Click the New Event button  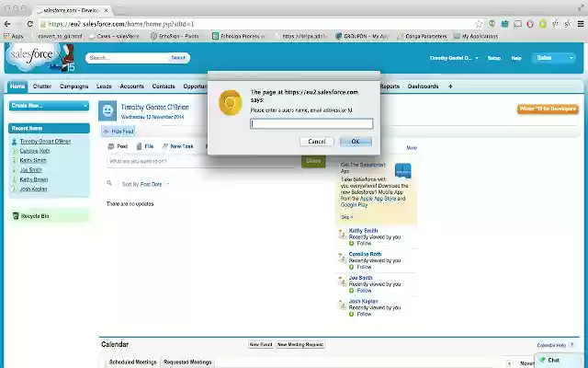[x=261, y=345]
